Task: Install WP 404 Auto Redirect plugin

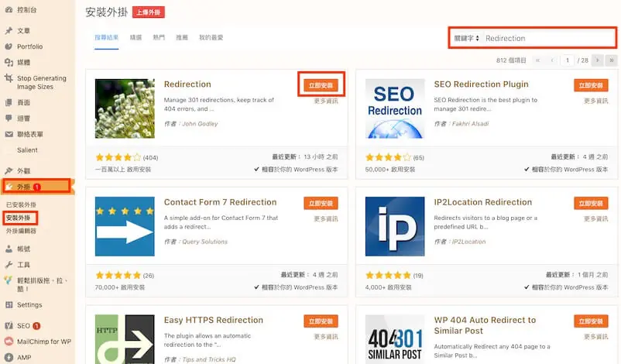Action: click(x=591, y=321)
